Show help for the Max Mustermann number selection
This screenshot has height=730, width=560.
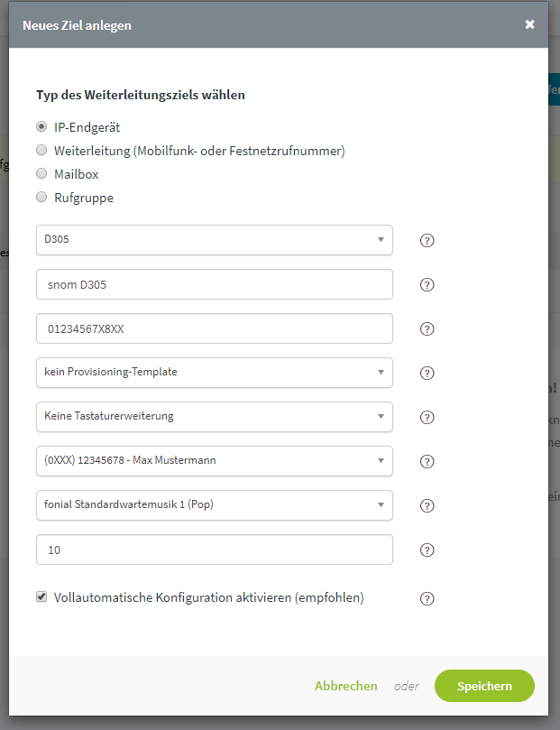[427, 461]
